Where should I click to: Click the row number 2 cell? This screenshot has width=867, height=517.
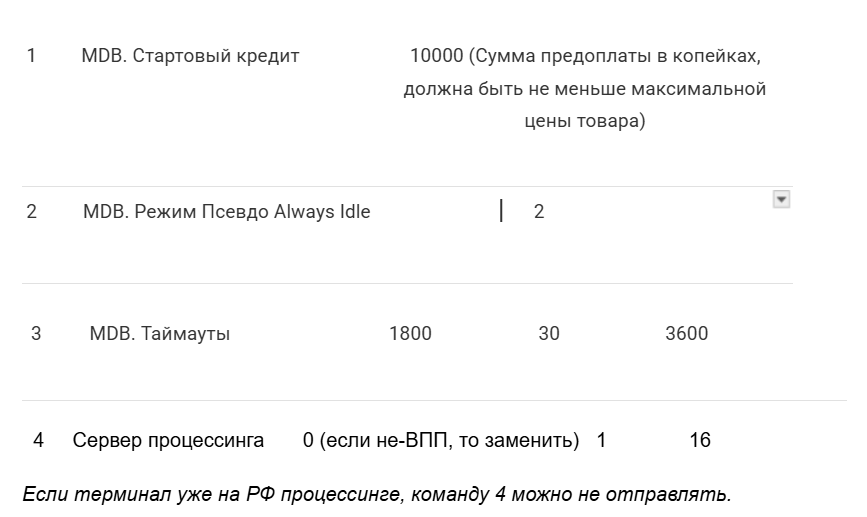pyautogui.click(x=32, y=212)
